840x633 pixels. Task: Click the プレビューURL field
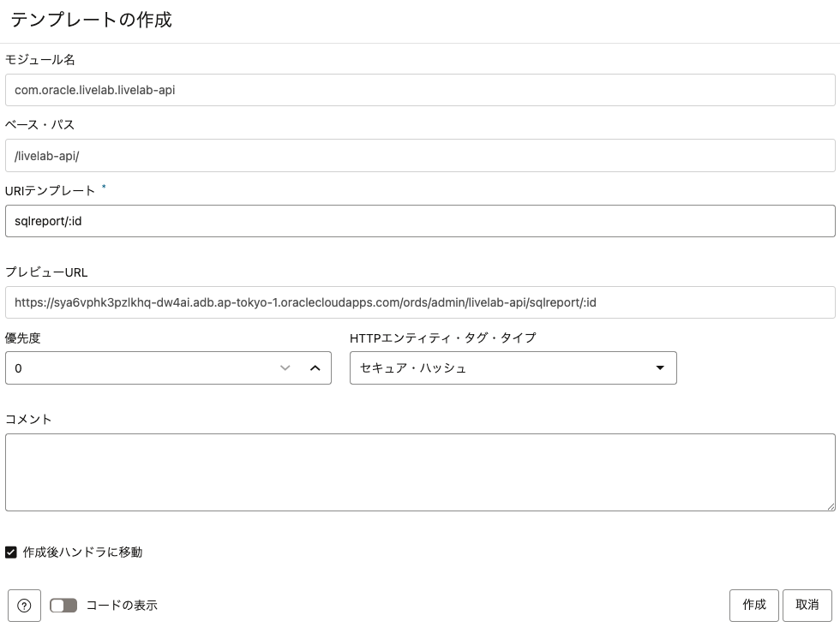[420, 302]
